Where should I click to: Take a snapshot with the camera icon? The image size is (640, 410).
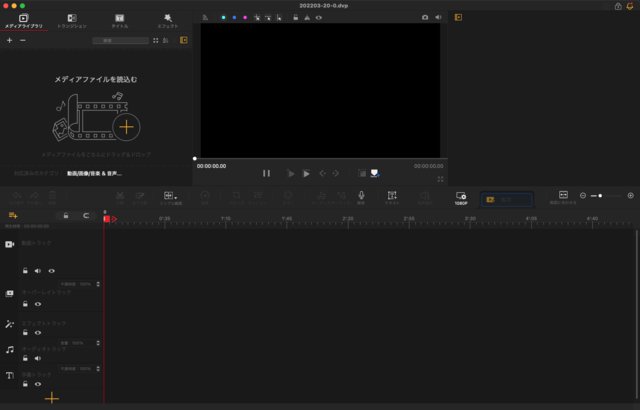(425, 17)
